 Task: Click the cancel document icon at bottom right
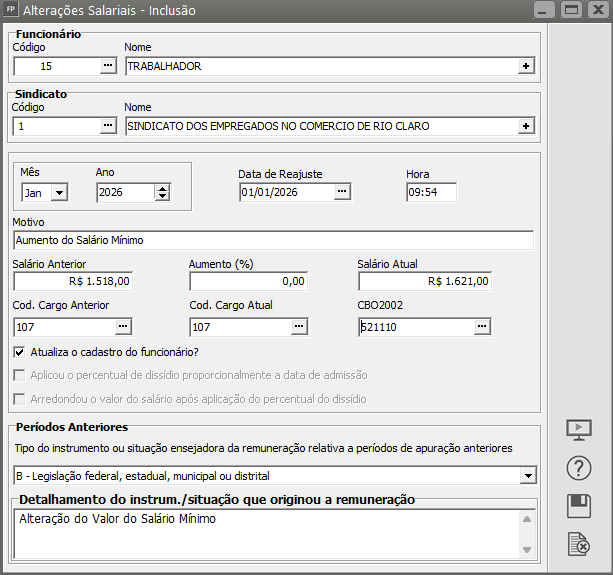[x=579, y=543]
